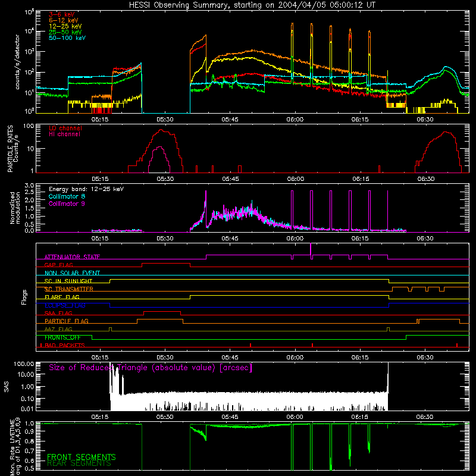Click the counts/s/detector axis label
The image size is (476, 476).
pyautogui.click(x=17, y=62)
